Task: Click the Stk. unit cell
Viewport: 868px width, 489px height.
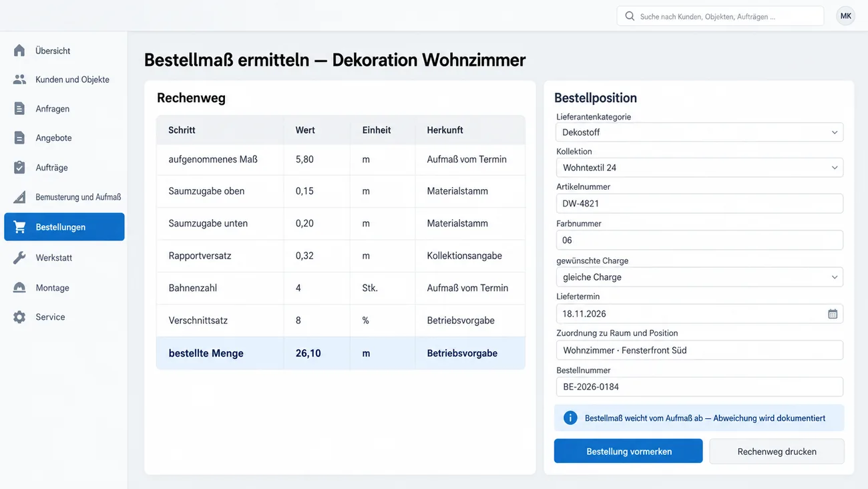Action: tap(370, 288)
